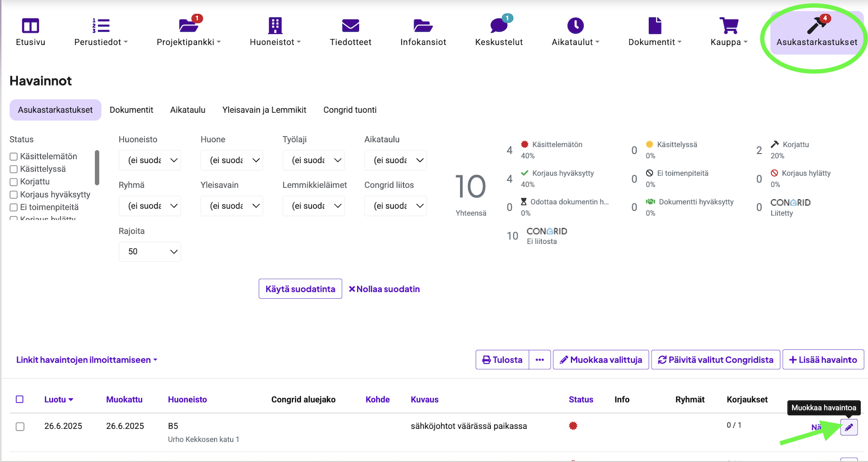Click the Status list scrollbar

97,168
